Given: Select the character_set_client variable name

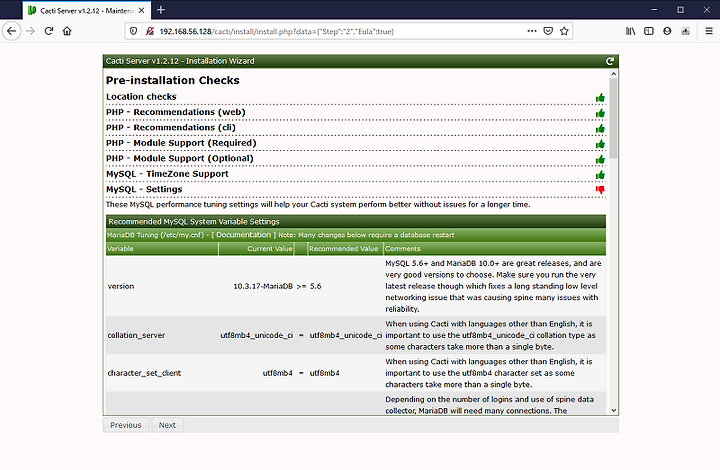Looking at the screenshot, I should tap(144, 373).
